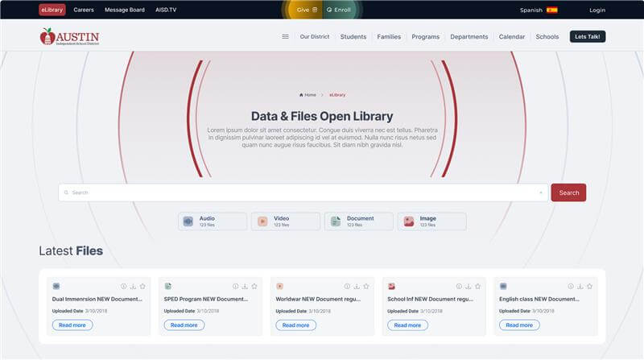Open the hamburger menu icon
Image resolution: width=644 pixels, height=360 pixels.
pyautogui.click(x=285, y=36)
